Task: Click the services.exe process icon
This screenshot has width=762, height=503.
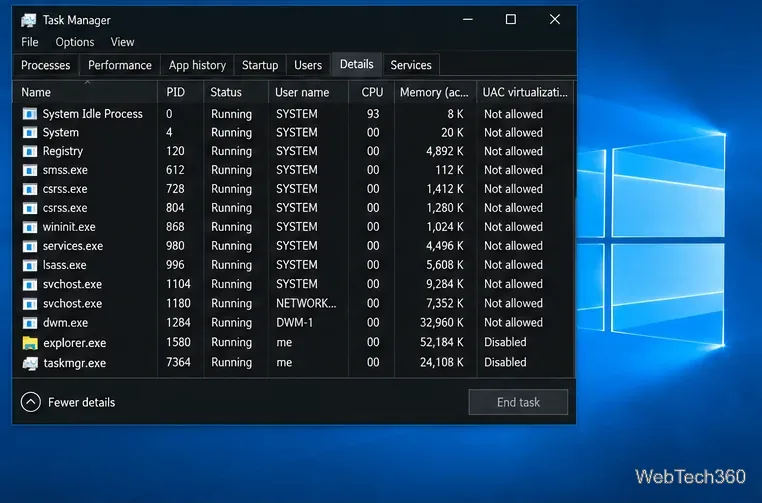Action: 30,246
